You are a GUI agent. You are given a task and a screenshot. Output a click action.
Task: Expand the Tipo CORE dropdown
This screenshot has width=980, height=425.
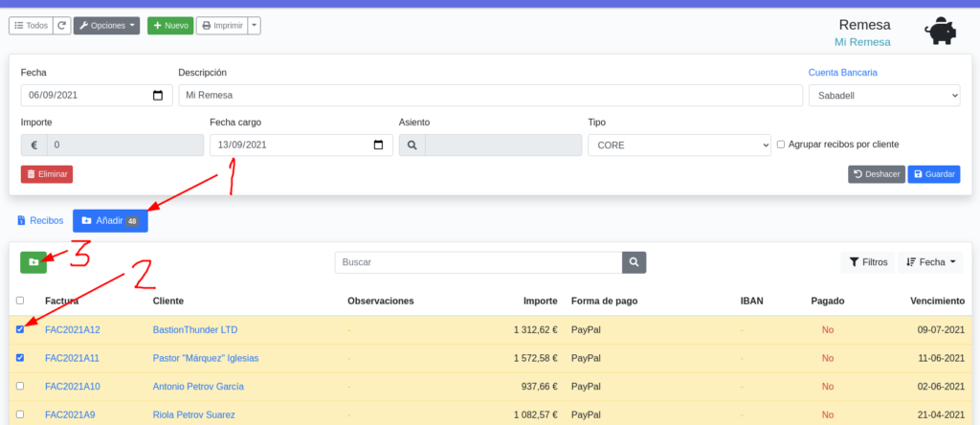pyautogui.click(x=679, y=145)
